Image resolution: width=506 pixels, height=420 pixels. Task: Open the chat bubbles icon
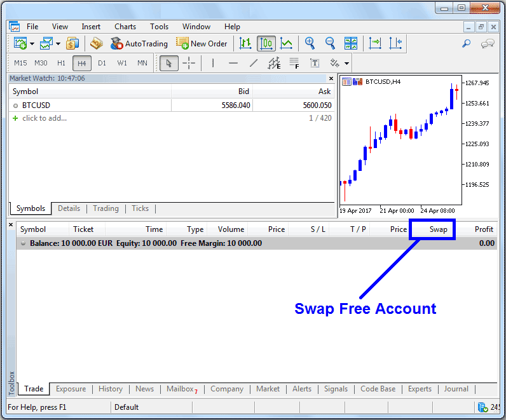(x=488, y=44)
